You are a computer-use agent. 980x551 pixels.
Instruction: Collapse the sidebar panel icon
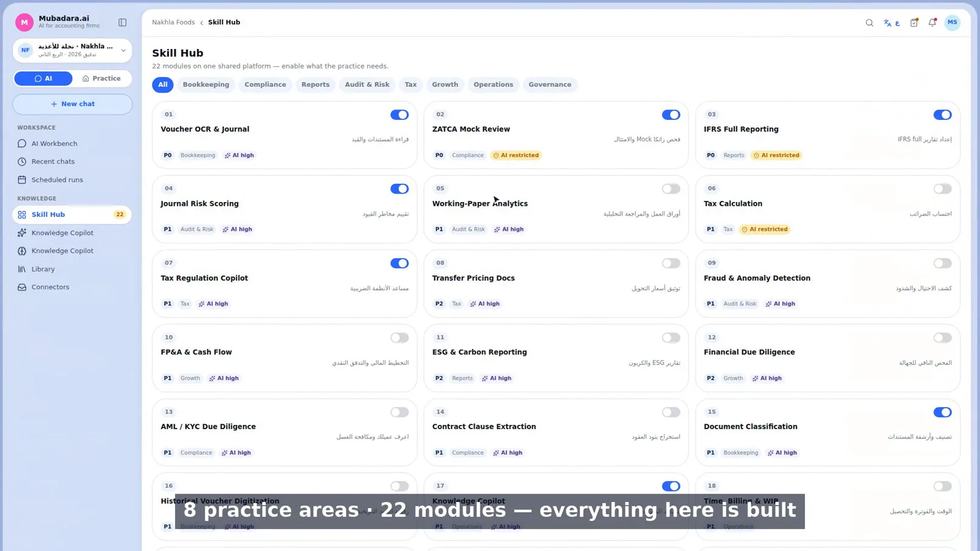tap(123, 23)
